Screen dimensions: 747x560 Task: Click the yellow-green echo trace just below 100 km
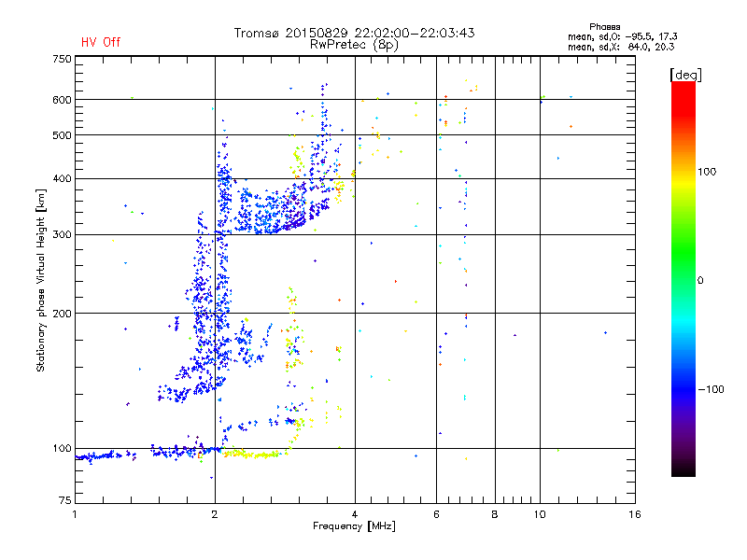pyautogui.click(x=252, y=455)
